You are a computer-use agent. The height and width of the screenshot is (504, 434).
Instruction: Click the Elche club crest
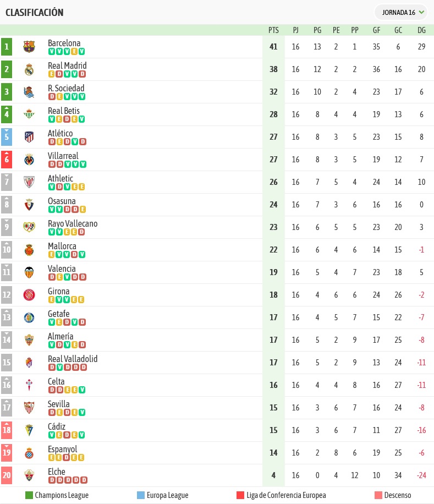(x=29, y=475)
